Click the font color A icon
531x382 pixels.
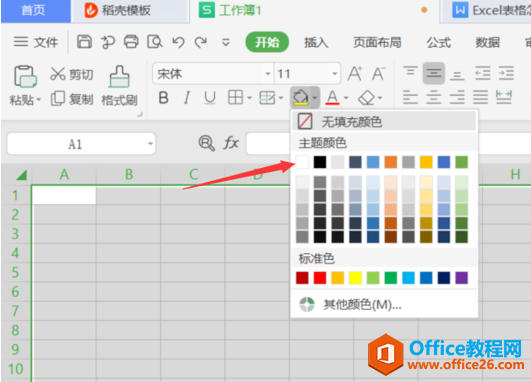pyautogui.click(x=333, y=98)
